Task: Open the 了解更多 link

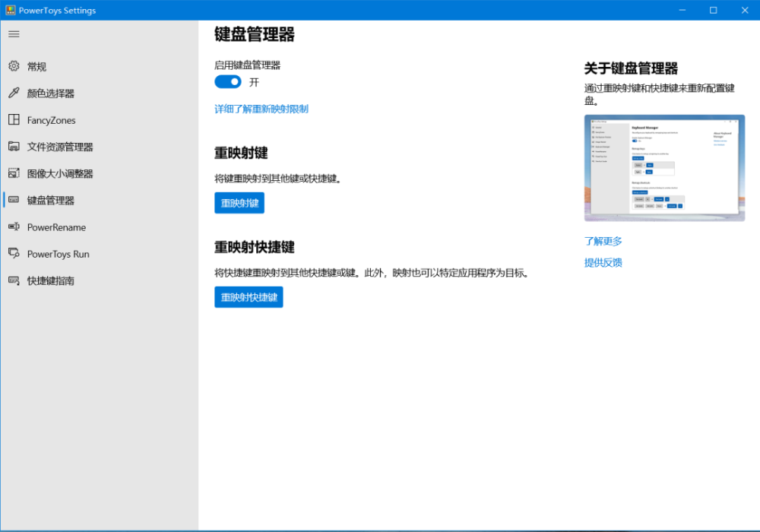Action: click(603, 241)
